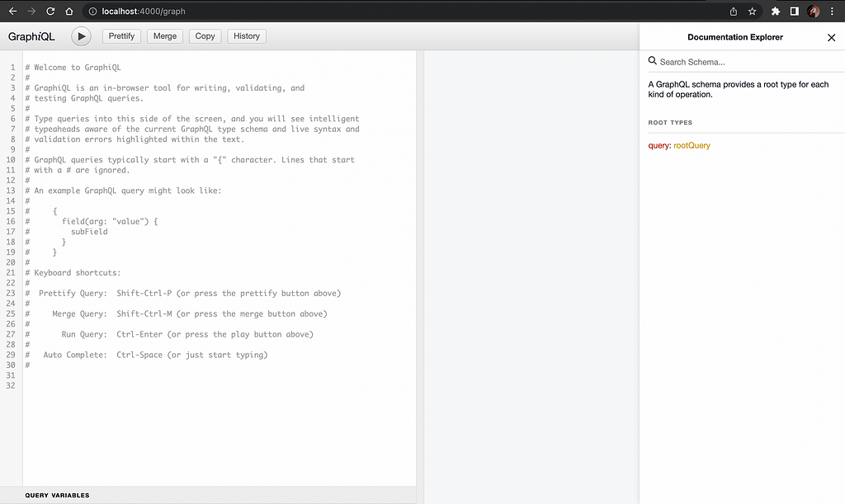This screenshot has height=504, width=845.
Task: Share this page from address bar
Action: pos(734,12)
